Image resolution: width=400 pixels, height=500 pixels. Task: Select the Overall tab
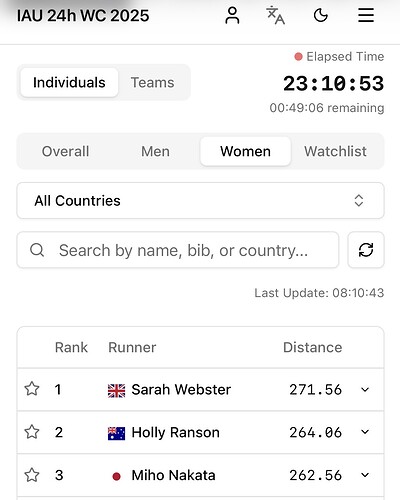point(65,151)
